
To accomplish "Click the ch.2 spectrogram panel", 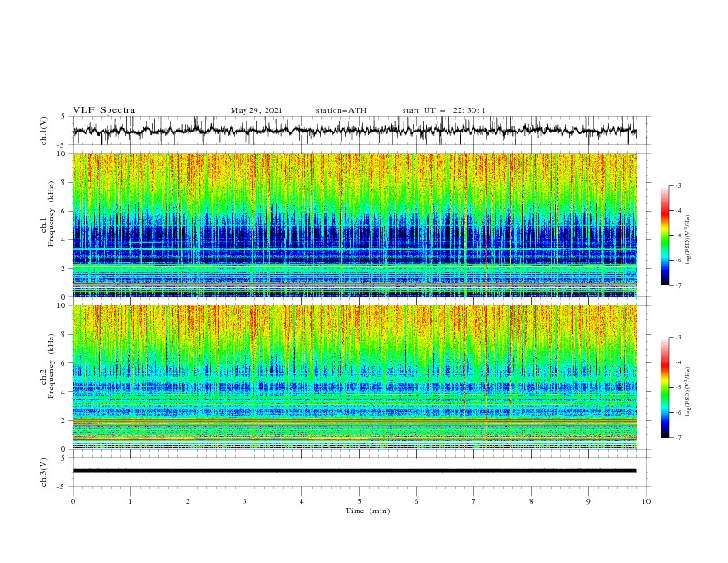I will pyautogui.click(x=354, y=377).
